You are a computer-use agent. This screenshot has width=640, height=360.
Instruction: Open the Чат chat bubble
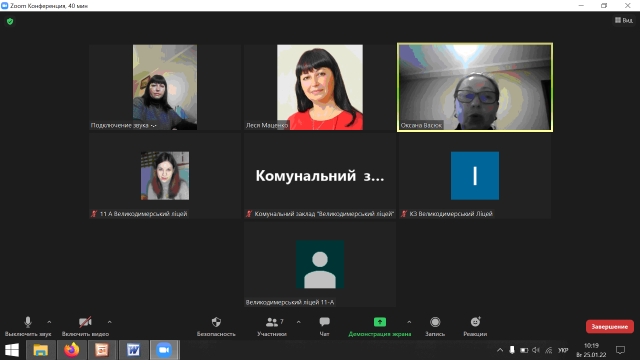click(324, 322)
